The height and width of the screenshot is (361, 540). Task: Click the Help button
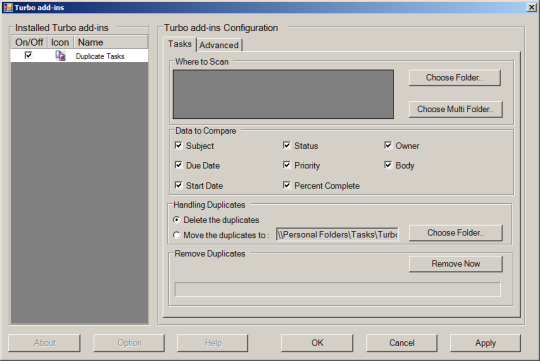click(212, 343)
